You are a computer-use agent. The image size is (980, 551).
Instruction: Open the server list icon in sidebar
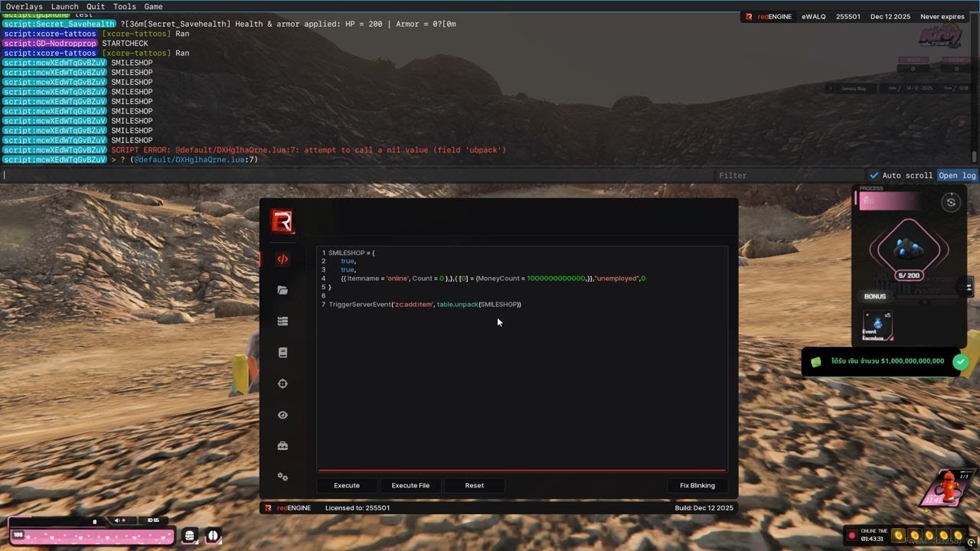point(283,321)
